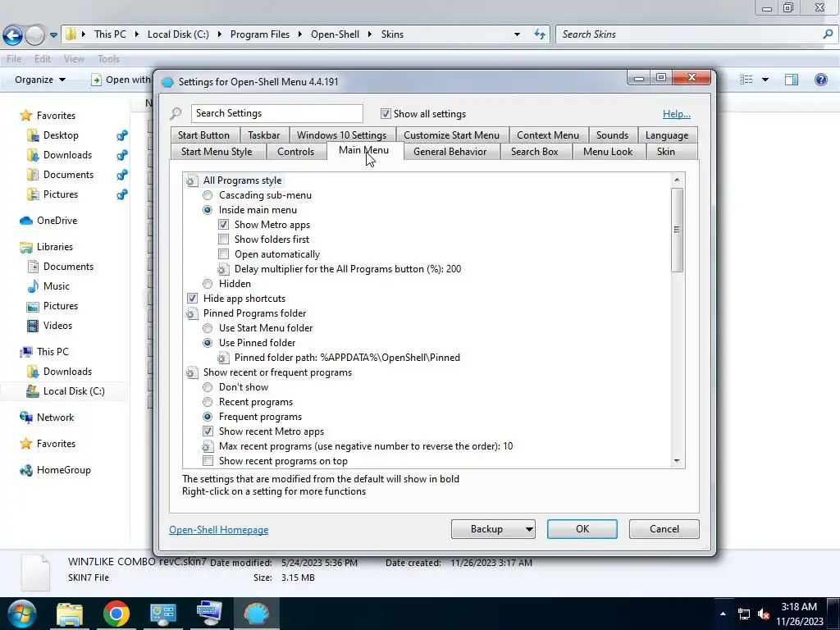
Task: Expand address bar history dropdown arrow
Action: [517, 34]
